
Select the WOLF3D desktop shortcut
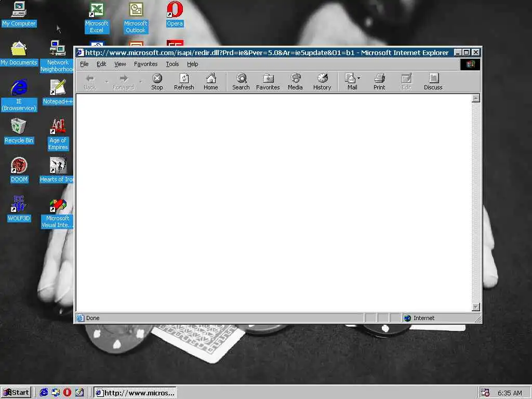pyautogui.click(x=19, y=209)
